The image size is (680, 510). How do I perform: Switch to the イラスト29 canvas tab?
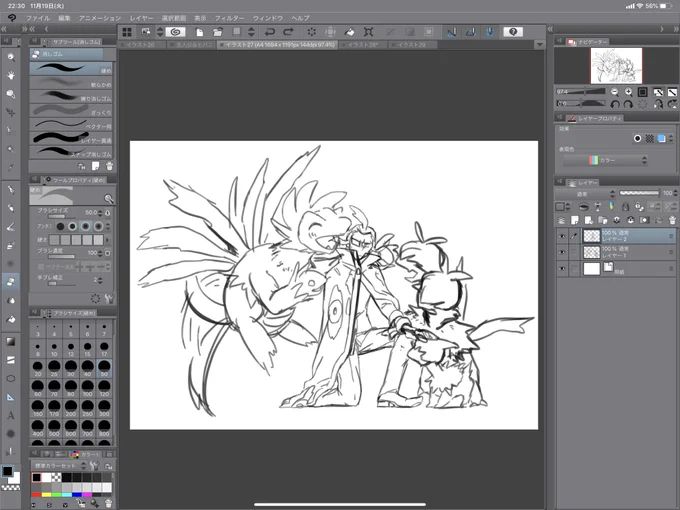[412, 45]
